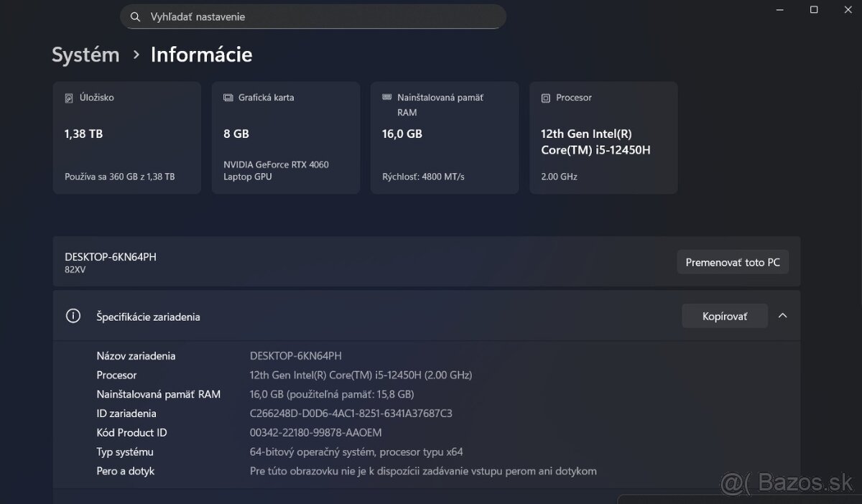The height and width of the screenshot is (504, 862).
Task: Copy device specs with Kopírovať
Action: pyautogui.click(x=724, y=316)
